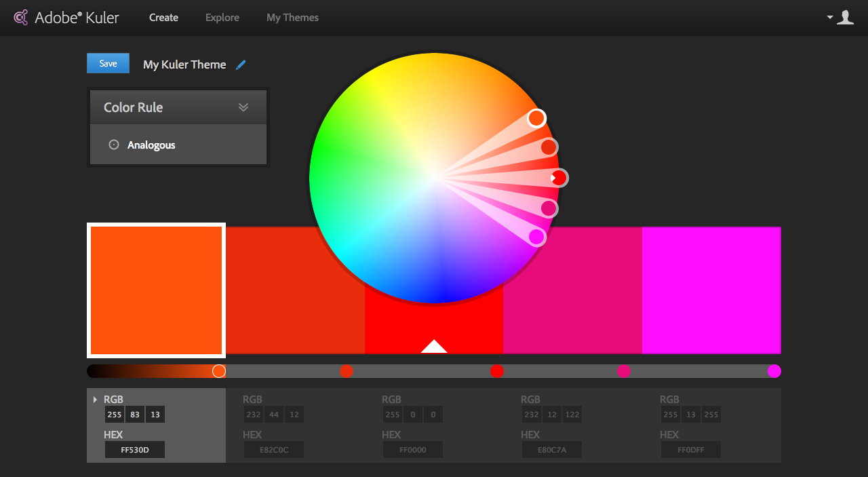Go to My Themes tab
Screen dimensions: 868x477
[x=292, y=18]
